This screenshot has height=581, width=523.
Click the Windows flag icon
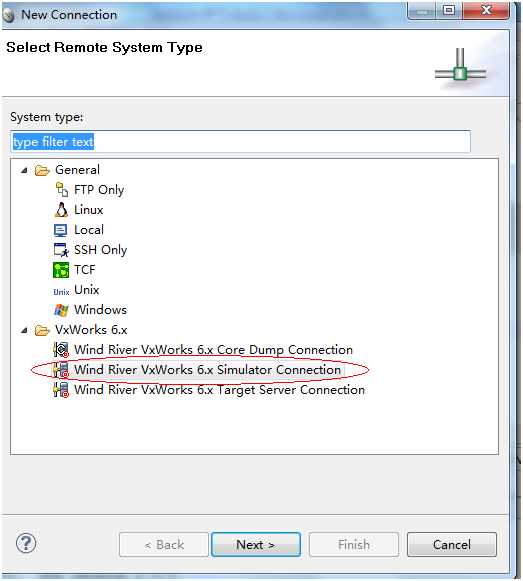tap(61, 310)
